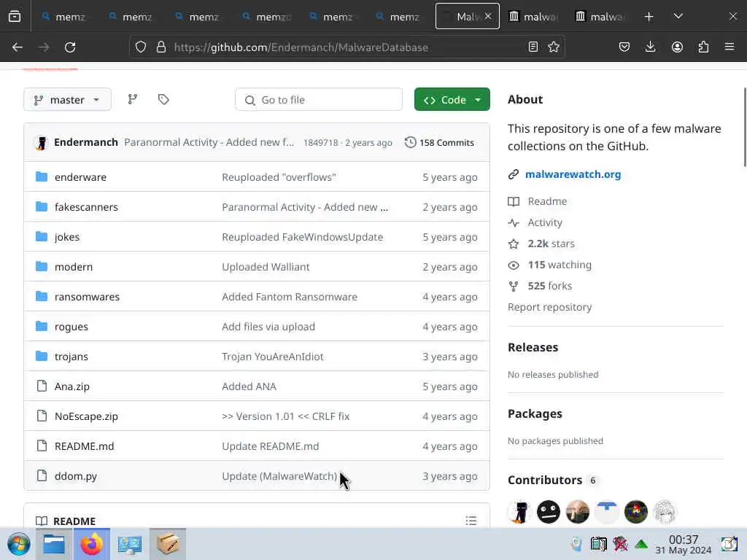The width and height of the screenshot is (747, 560).
Task: Open Save to Pocket icon
Action: click(x=624, y=47)
